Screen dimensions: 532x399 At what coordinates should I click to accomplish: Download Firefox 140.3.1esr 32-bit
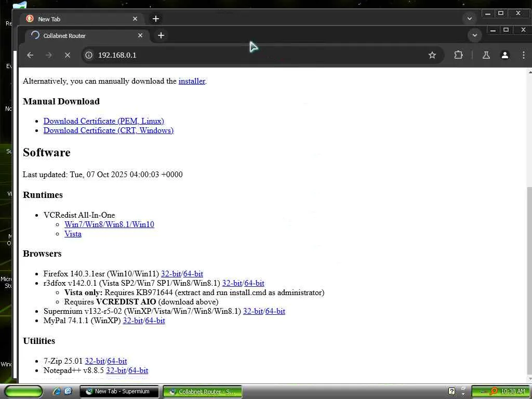[170, 274]
